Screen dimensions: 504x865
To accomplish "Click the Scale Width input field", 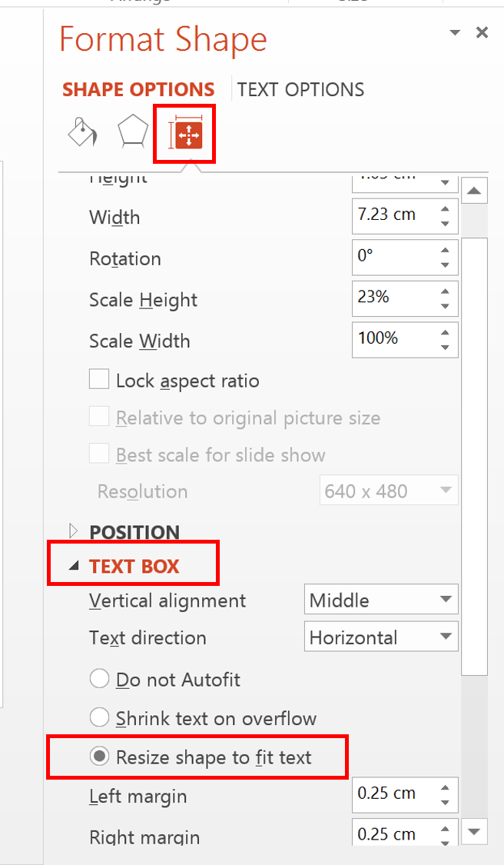I will click(x=391, y=339).
